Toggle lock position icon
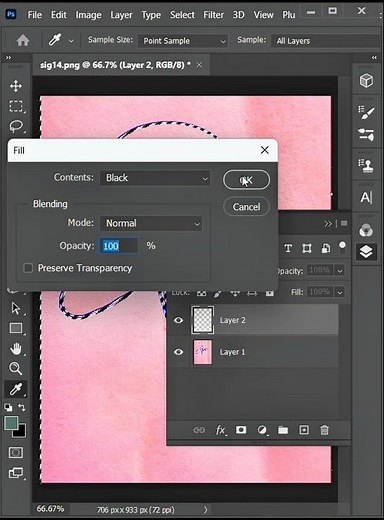This screenshot has height=520, width=384. [235, 293]
